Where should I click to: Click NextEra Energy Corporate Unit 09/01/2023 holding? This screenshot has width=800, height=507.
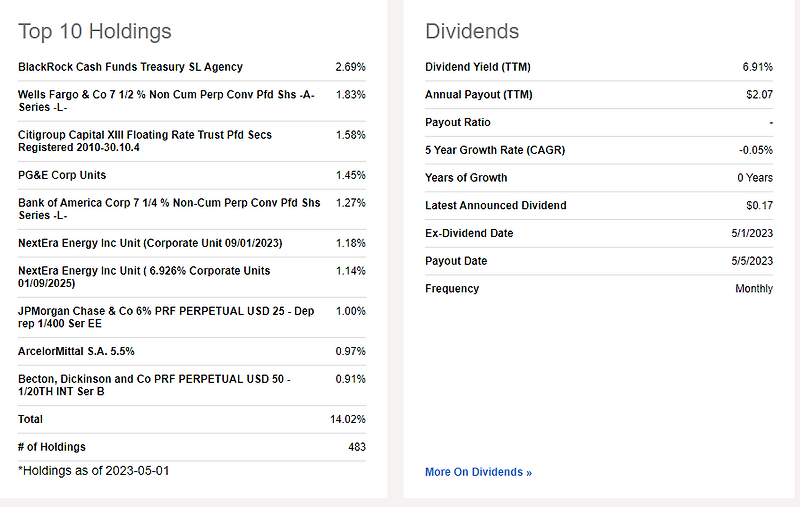(x=150, y=243)
